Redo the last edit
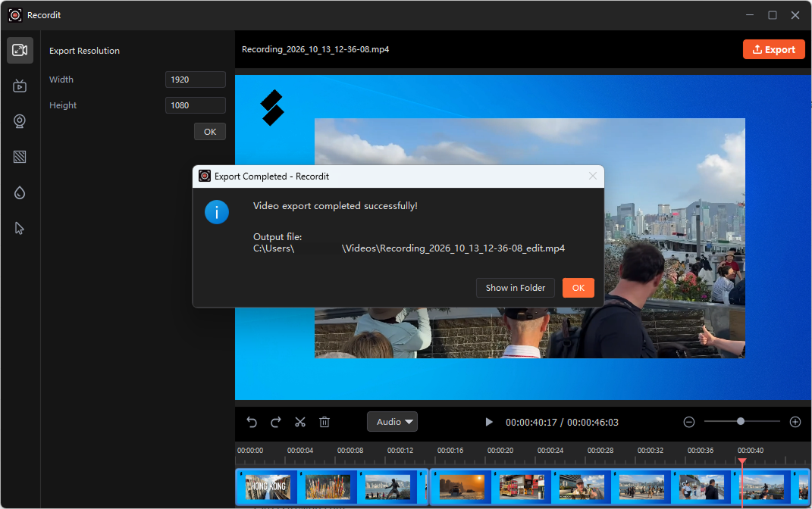 [x=276, y=422]
